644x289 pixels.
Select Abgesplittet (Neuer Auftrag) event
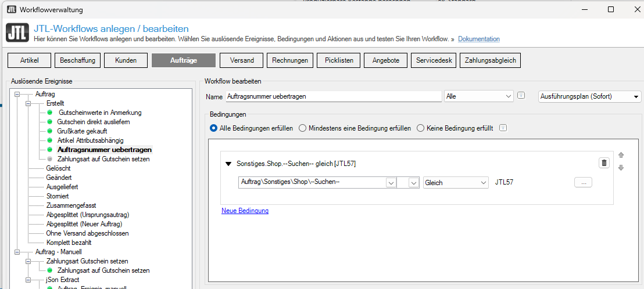[x=84, y=224]
